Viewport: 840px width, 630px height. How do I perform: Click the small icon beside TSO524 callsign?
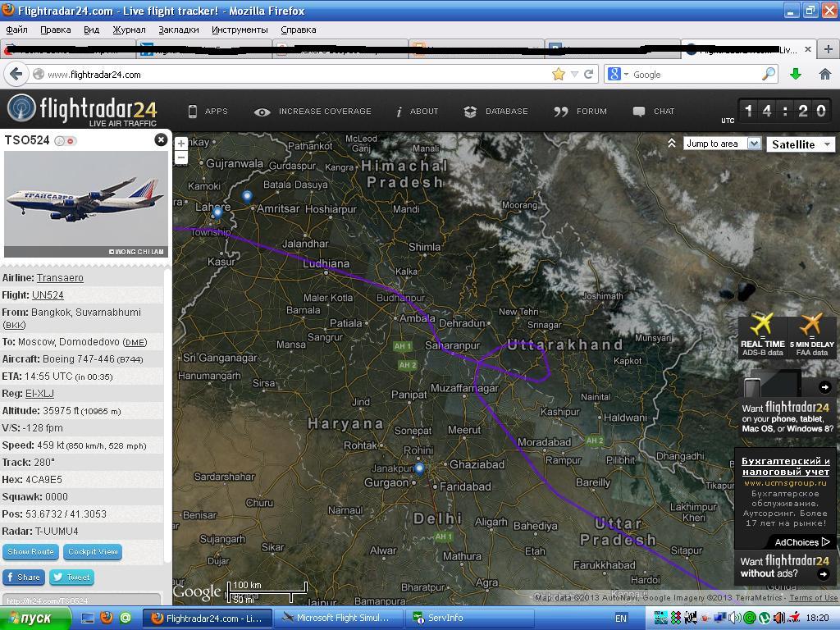66,141
